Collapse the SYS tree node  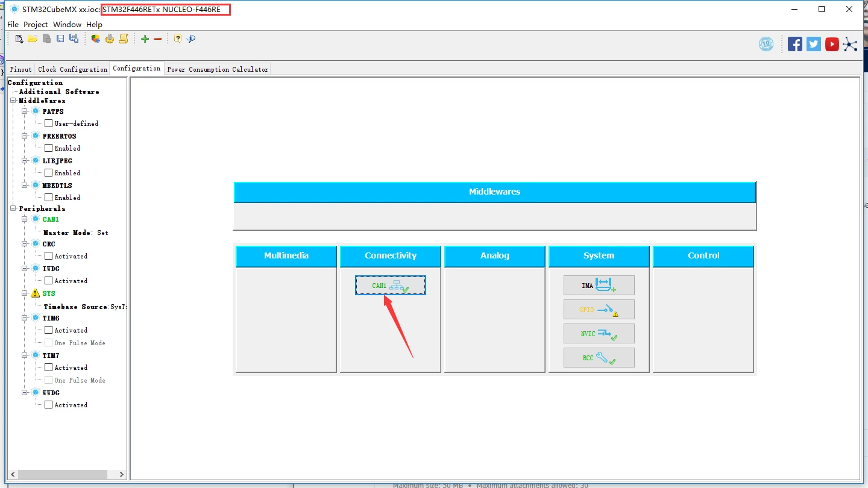[x=25, y=293]
